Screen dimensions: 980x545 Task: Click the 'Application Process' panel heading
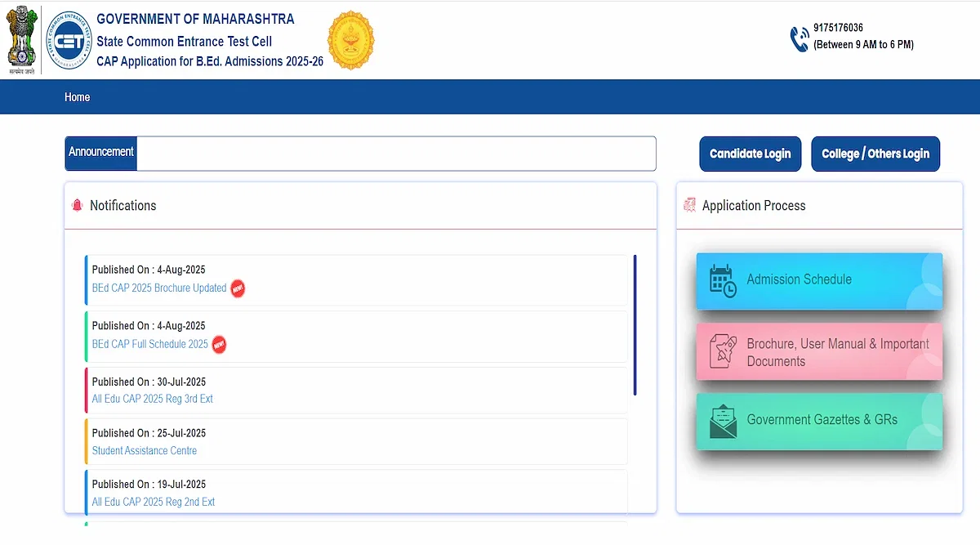coord(754,206)
